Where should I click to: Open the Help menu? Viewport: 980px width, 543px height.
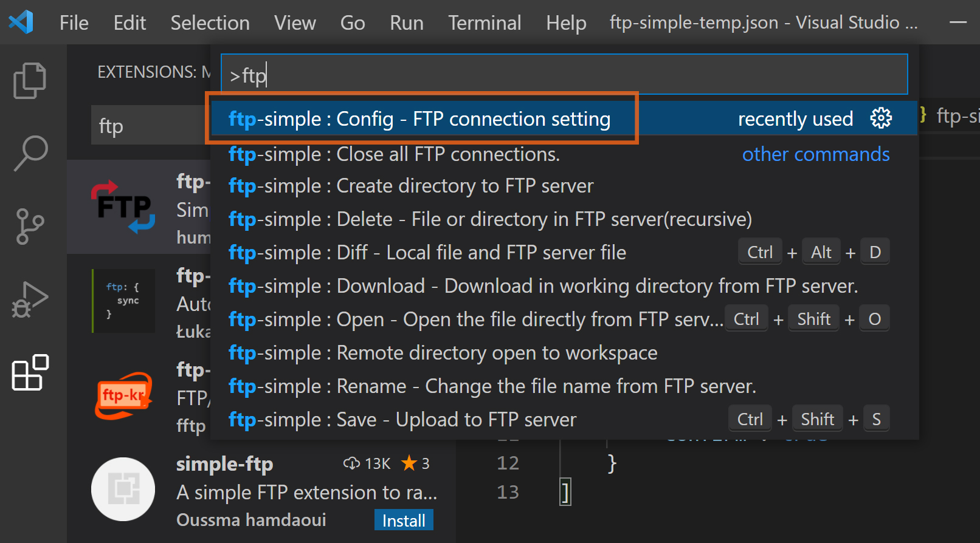566,22
